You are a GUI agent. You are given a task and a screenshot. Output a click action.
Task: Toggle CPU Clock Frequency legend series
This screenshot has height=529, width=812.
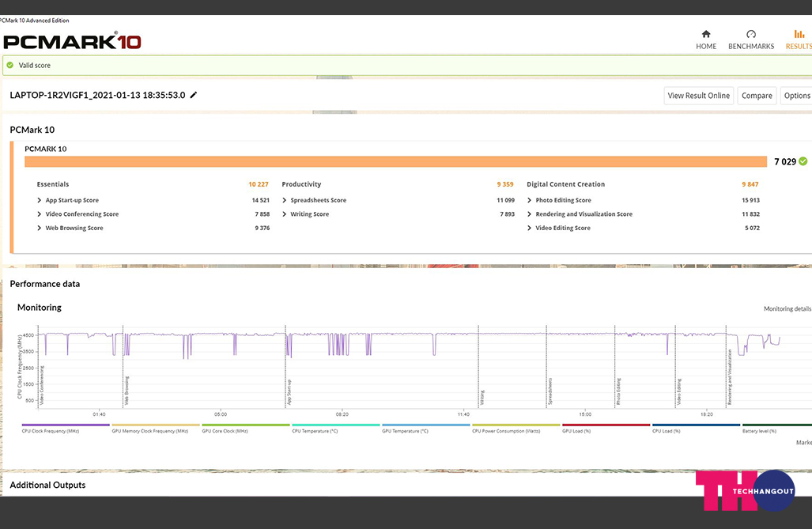(66, 429)
